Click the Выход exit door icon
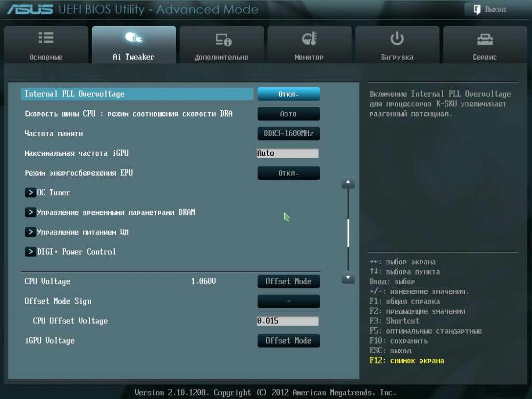Screen dimensions: 532x399 point(477,10)
